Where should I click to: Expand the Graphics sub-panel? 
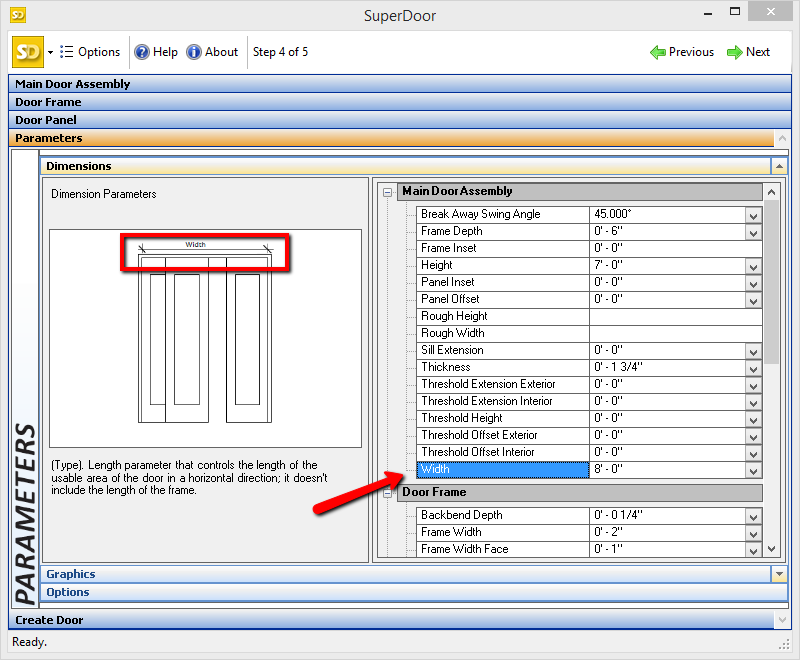(405, 574)
